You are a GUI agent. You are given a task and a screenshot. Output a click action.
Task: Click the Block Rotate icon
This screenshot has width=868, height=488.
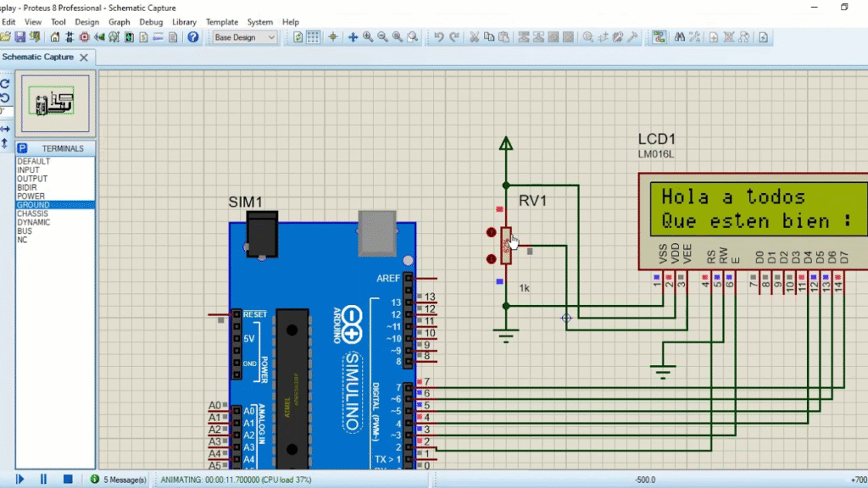(x=554, y=37)
